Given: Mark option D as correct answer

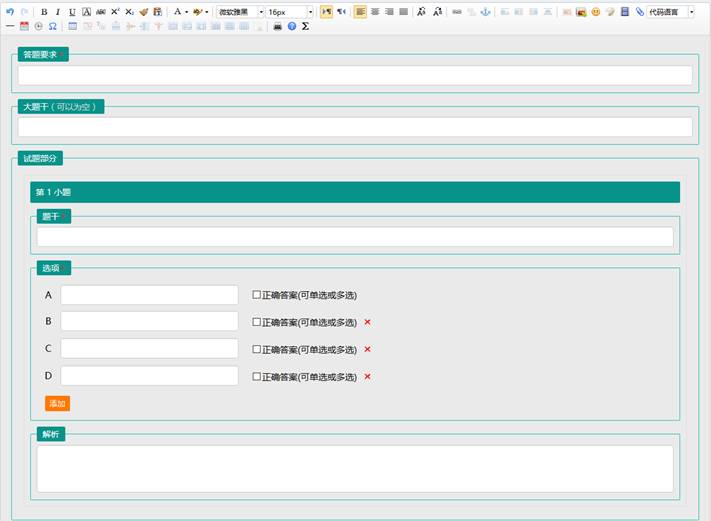Looking at the screenshot, I should point(256,376).
